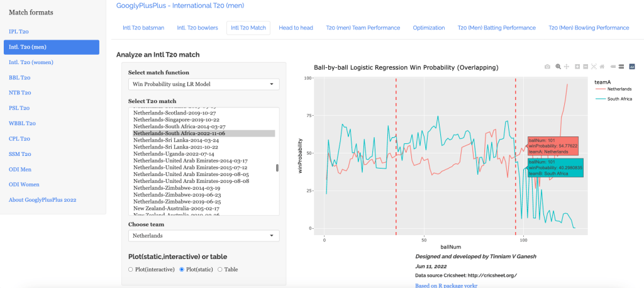Follow the 'Based on R package yorkr' link

[446, 285]
